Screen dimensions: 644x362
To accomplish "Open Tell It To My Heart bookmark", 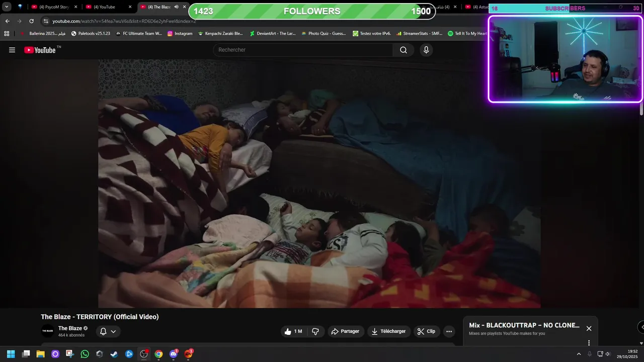I will (467, 34).
